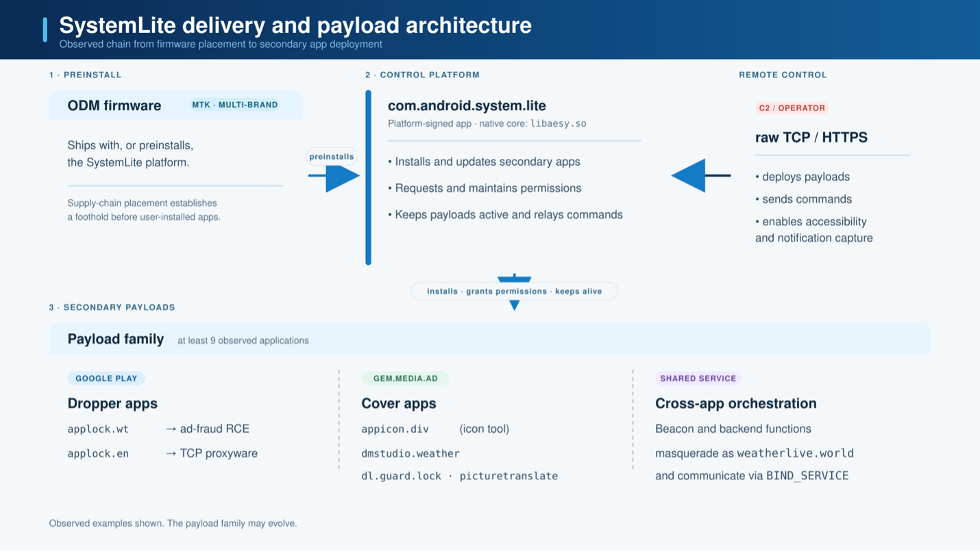Click the "GOOGLE PLAY" badge
This screenshot has width=980, height=554.
coord(106,378)
